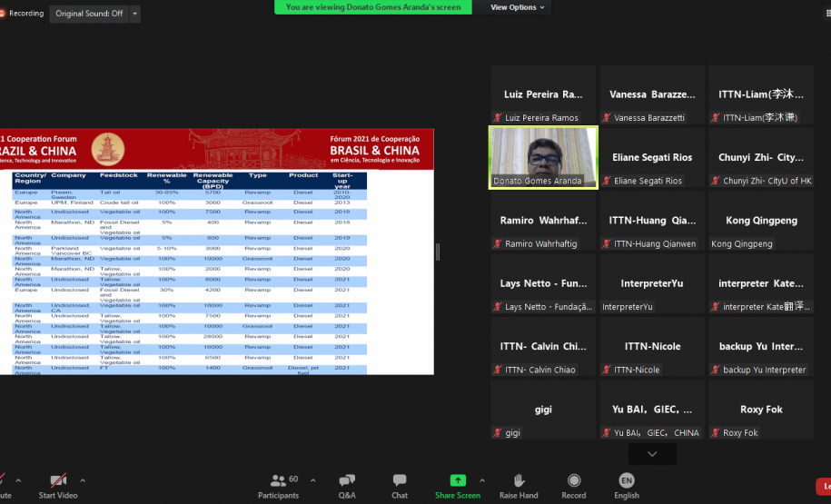
Task: Select Donato Gomes Aranda's video thumbnail
Action: pos(543,157)
